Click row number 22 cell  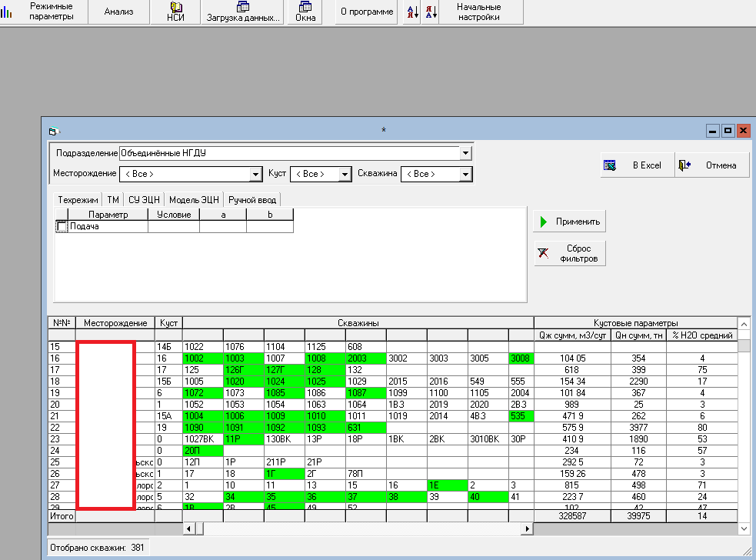pyautogui.click(x=62, y=428)
